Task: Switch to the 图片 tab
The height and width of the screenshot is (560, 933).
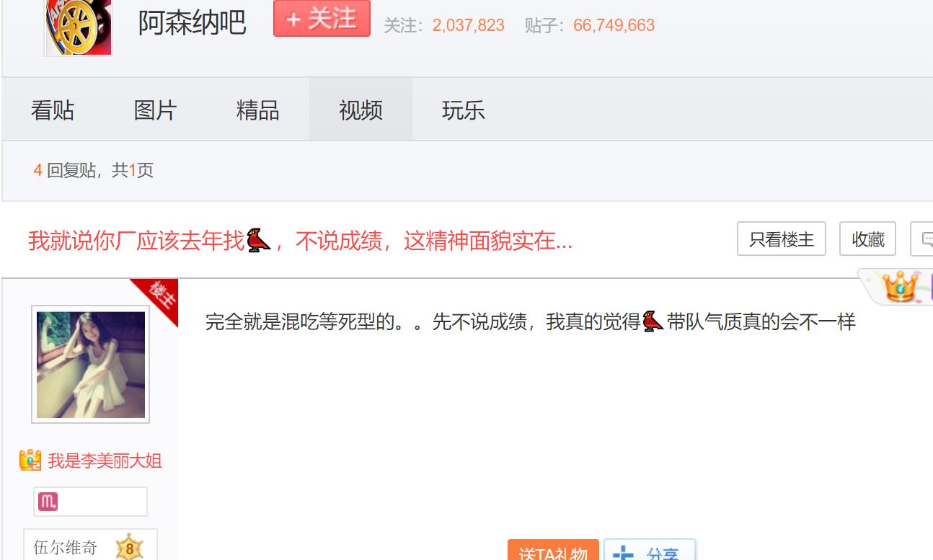Action: click(x=155, y=110)
